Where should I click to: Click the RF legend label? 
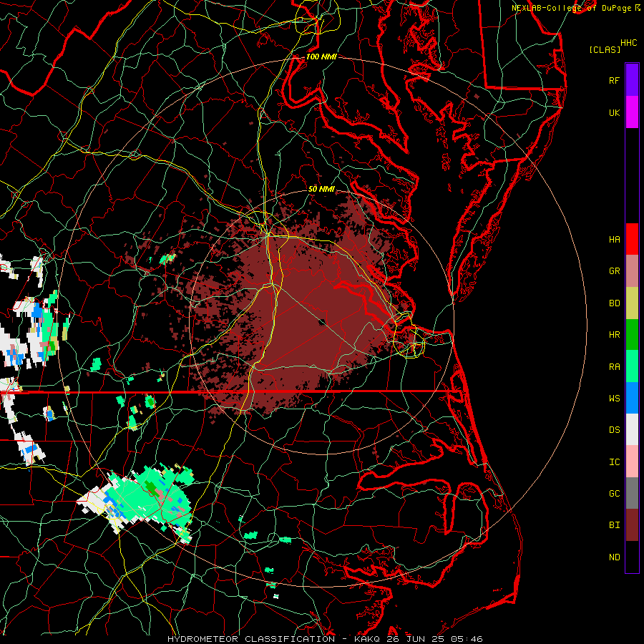pos(614,80)
